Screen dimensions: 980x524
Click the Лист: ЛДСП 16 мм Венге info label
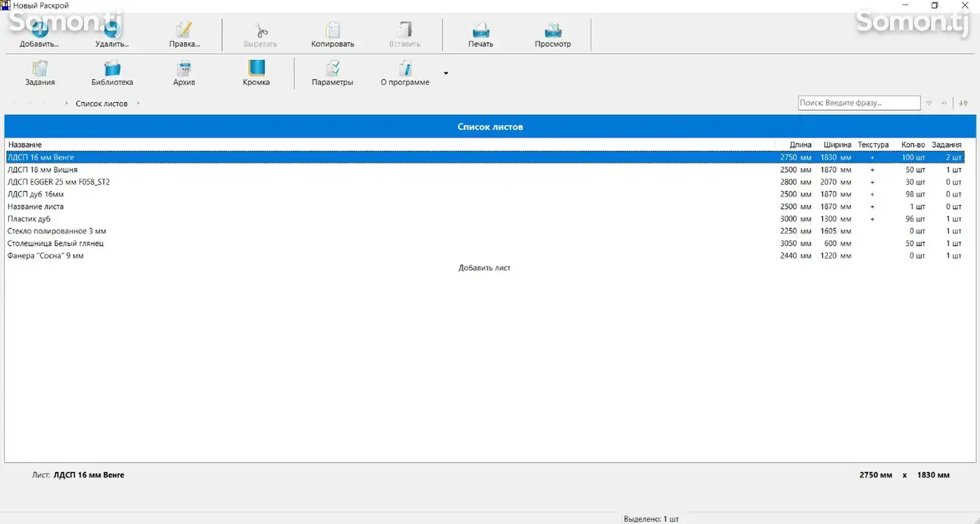(x=78, y=475)
